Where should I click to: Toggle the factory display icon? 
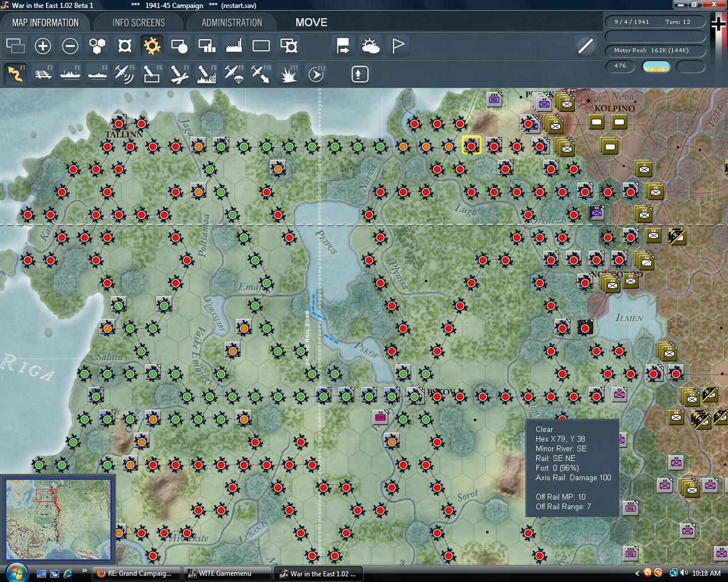[234, 45]
